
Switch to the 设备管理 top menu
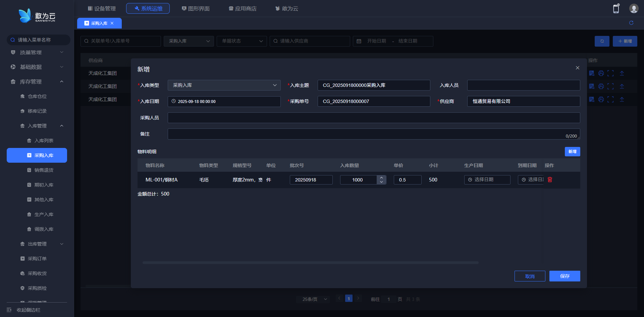coord(102,8)
